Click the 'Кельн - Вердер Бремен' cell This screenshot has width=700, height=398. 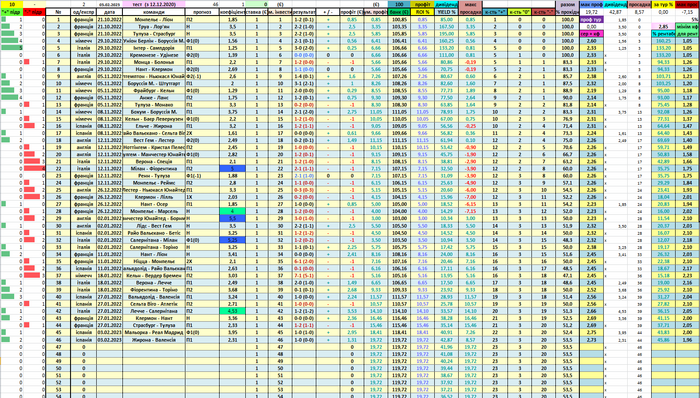coord(154,276)
